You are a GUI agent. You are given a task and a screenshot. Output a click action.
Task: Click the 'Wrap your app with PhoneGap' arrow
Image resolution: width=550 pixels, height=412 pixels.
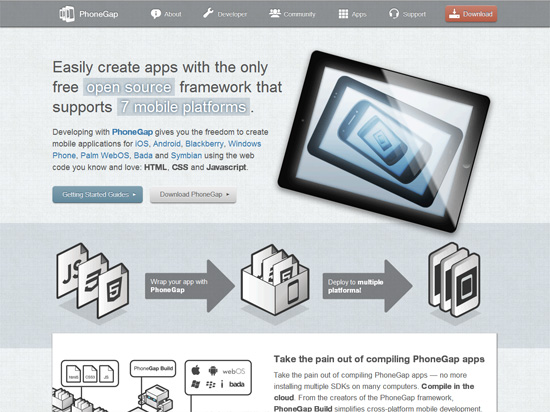190,286
